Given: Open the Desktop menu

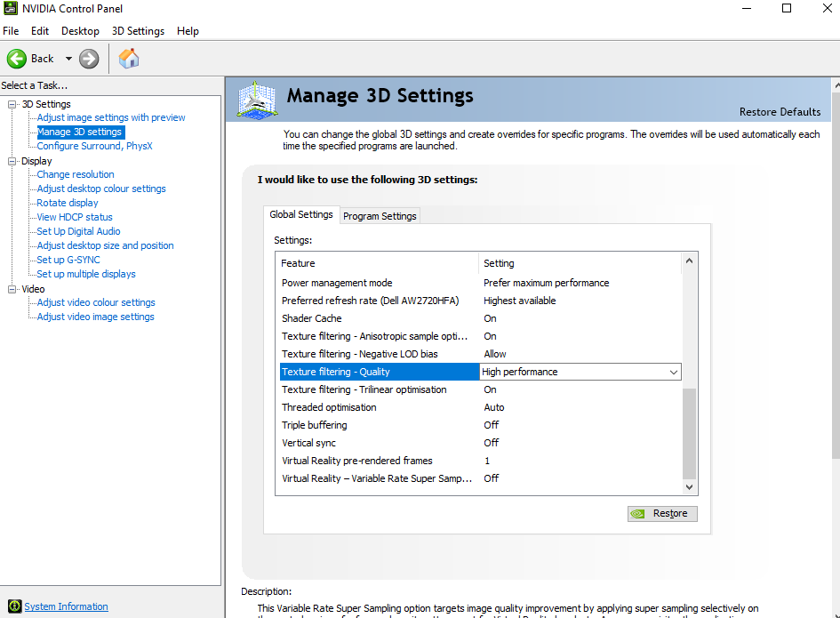Looking at the screenshot, I should tap(80, 30).
